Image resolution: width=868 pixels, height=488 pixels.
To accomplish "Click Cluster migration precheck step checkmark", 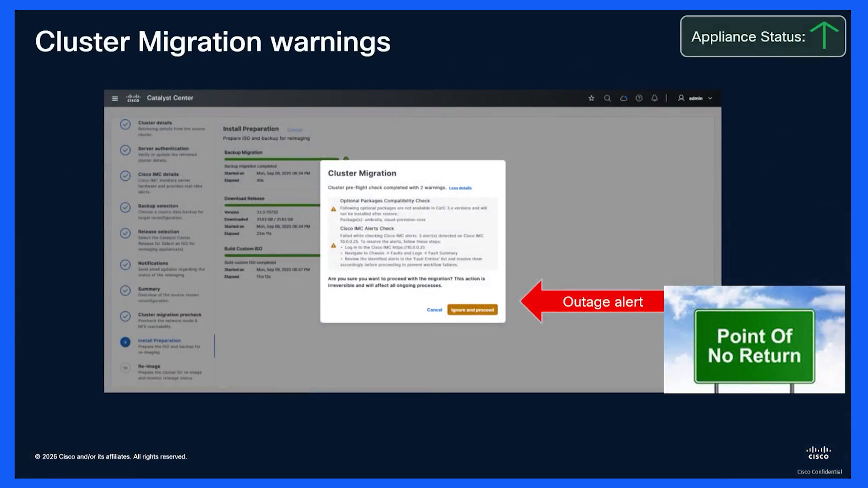I will (125, 316).
